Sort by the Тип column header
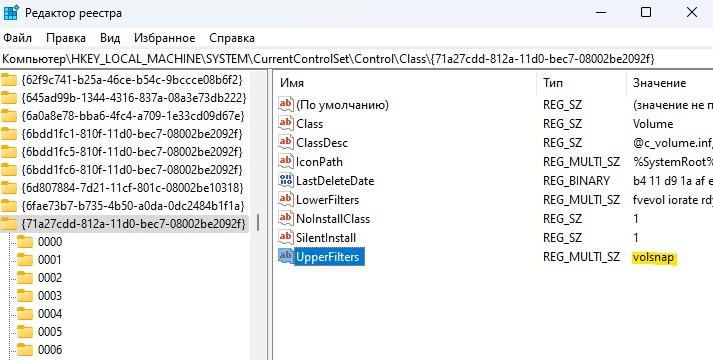Viewport: 713px width, 360px height. tap(581, 83)
